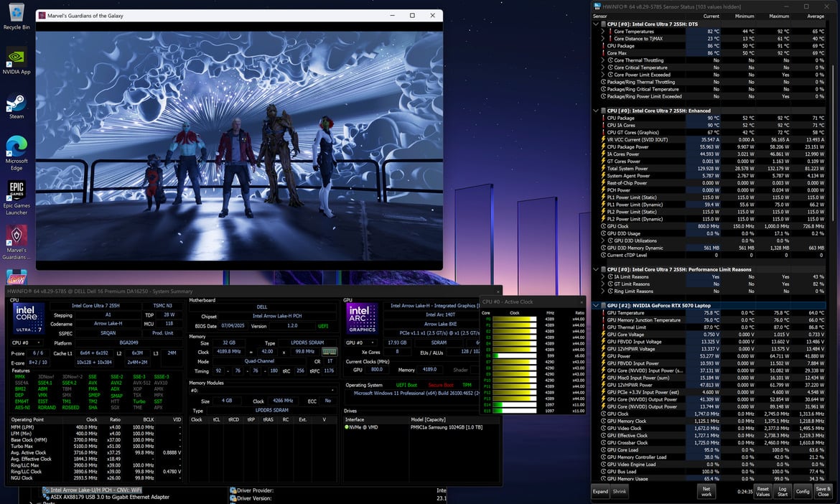This screenshot has height=504, width=840.
Task: Click the green NVMe drive status dot
Action: [347, 427]
